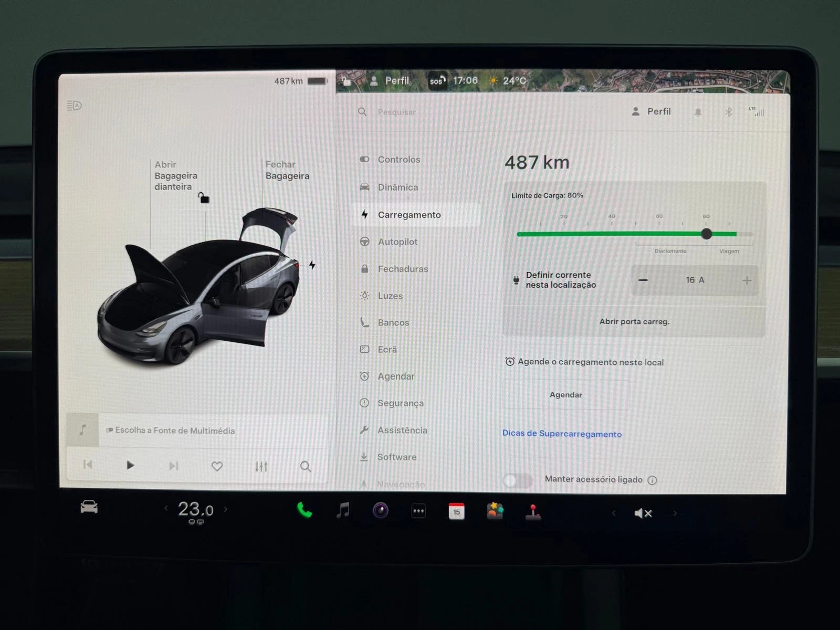This screenshot has width=840, height=630.
Task: Open the music note app
Action: click(343, 510)
